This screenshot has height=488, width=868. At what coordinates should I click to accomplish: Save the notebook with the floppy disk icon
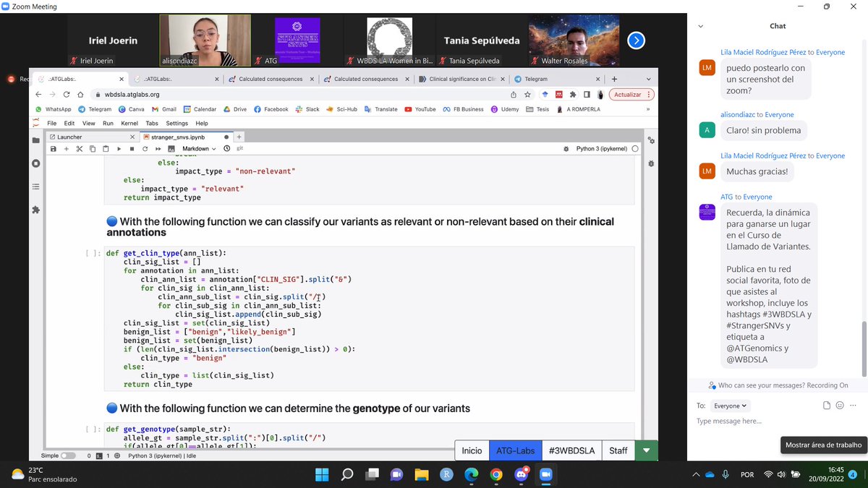[54, 149]
